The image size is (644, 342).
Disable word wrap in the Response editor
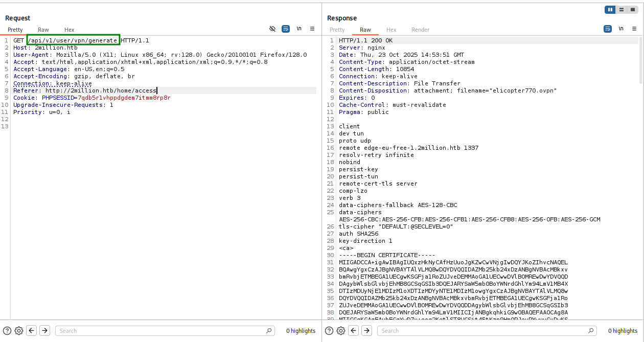click(608, 29)
